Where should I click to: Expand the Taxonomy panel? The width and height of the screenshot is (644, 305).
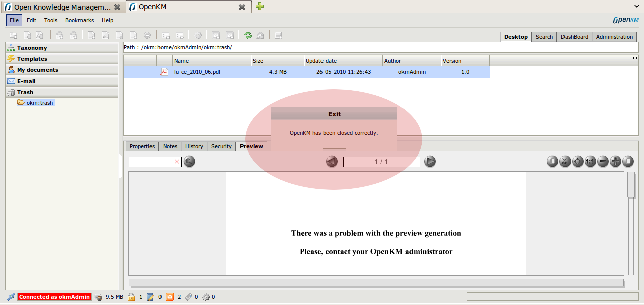pyautogui.click(x=61, y=48)
